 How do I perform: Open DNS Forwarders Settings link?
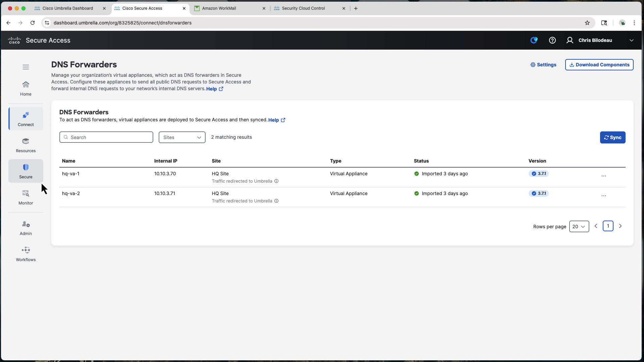(x=543, y=65)
